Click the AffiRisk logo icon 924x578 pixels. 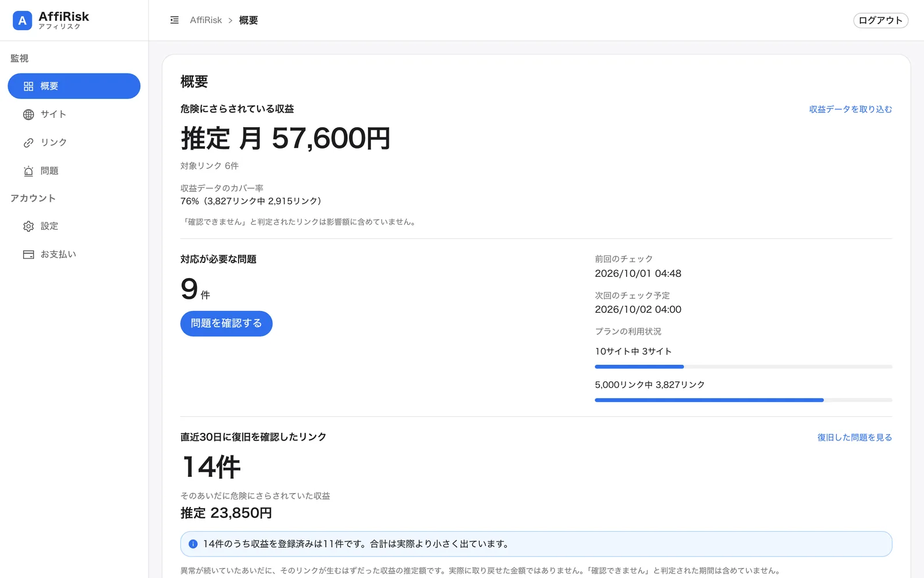pos(23,20)
